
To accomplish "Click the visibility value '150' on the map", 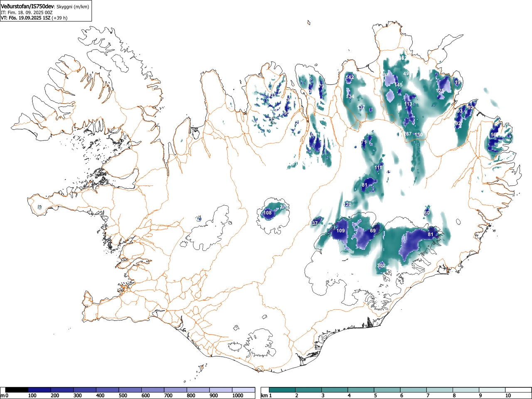I will [419, 135].
